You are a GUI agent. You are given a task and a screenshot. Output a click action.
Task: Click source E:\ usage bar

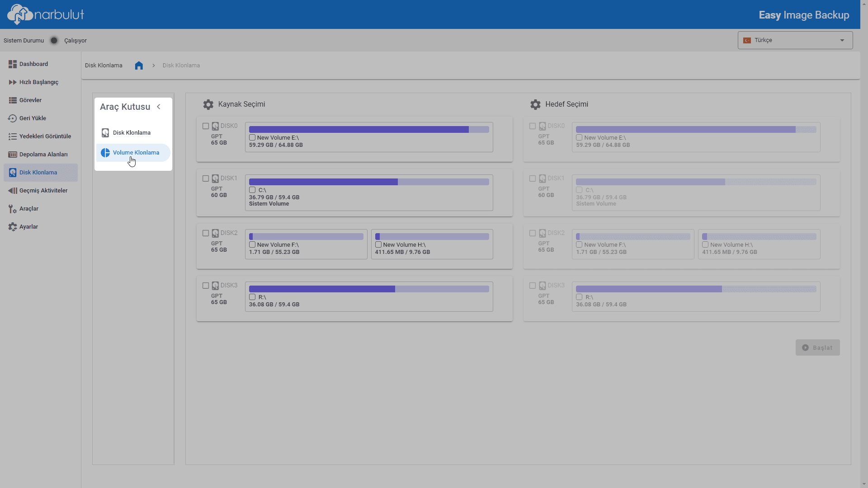(x=369, y=130)
